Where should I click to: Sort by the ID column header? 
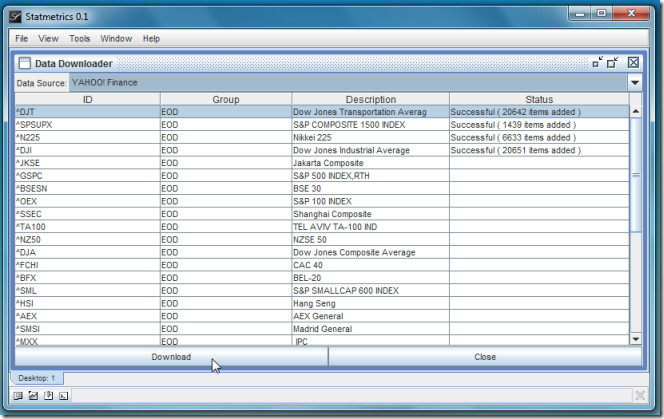click(x=88, y=99)
